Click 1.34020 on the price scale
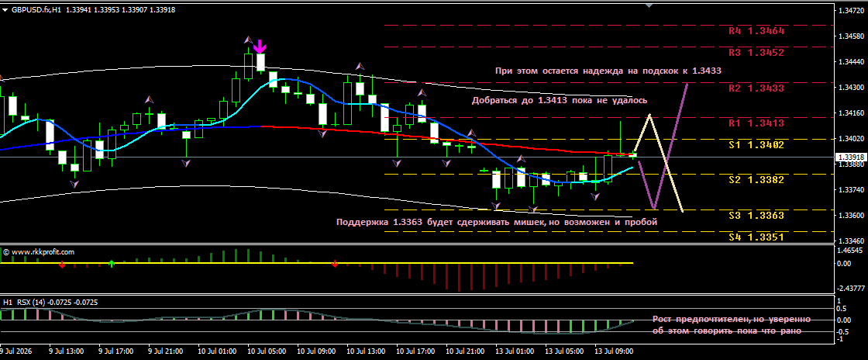The image size is (868, 360). coord(852,138)
